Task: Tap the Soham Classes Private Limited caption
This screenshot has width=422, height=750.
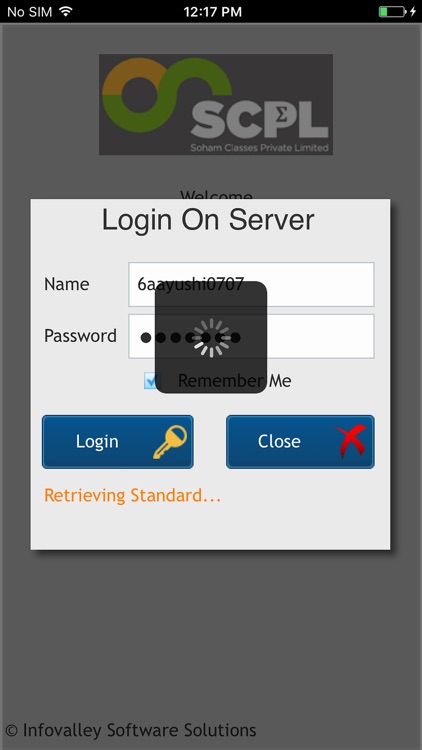Action: coord(259,147)
